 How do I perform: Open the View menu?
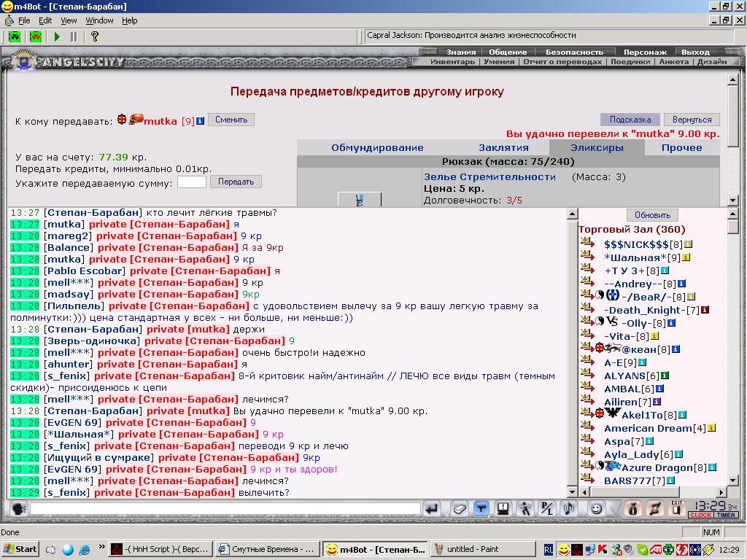(69, 20)
